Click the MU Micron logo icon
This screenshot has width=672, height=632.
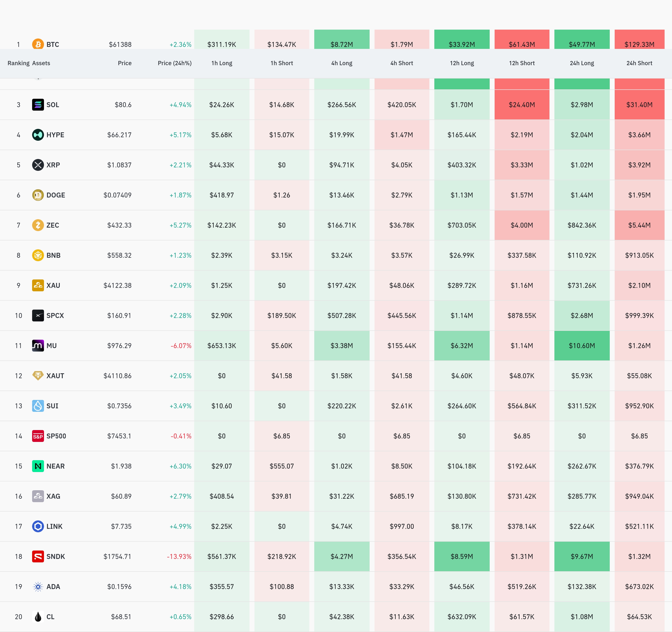[38, 346]
